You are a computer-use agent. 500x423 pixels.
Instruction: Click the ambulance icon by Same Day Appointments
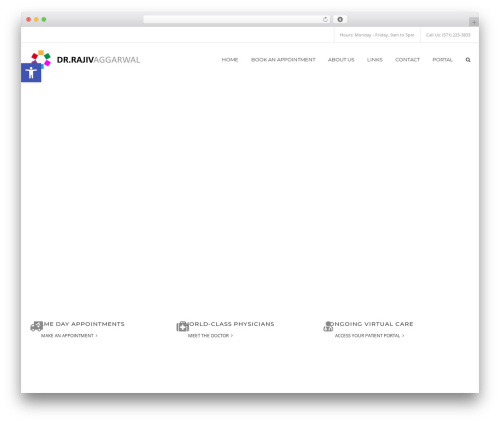pos(37,326)
